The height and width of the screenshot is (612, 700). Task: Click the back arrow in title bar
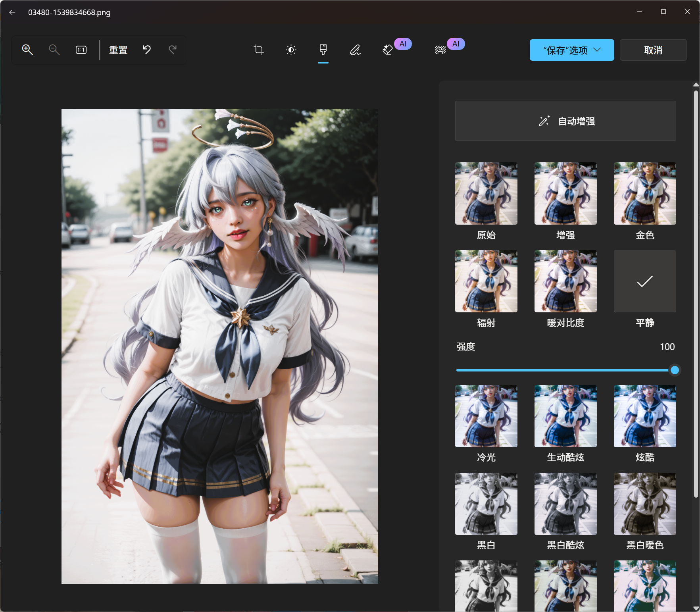[x=12, y=12]
